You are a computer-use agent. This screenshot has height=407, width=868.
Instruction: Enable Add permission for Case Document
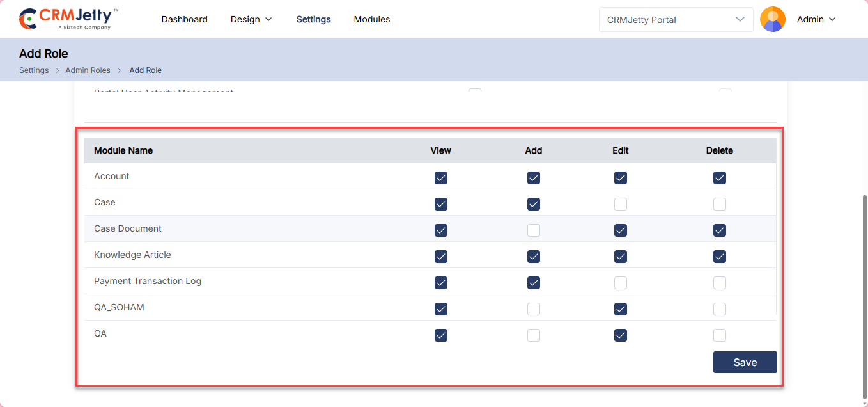pyautogui.click(x=533, y=230)
